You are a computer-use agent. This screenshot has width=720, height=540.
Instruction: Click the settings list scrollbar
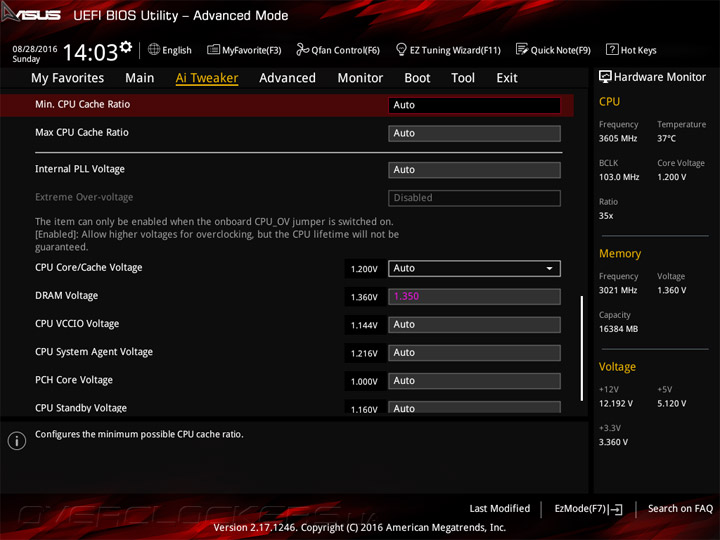582,348
